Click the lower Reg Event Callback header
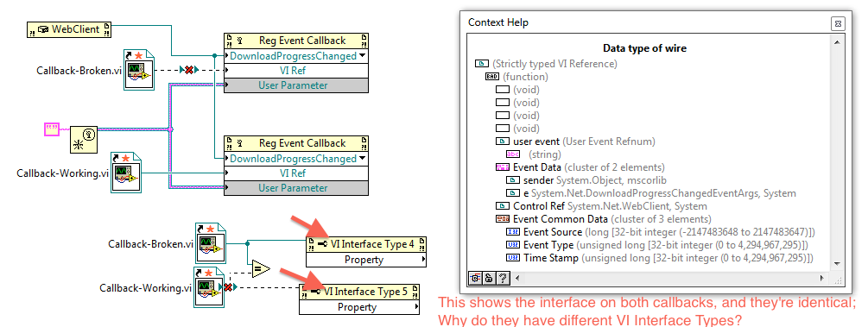The height and width of the screenshot is (327, 868). tap(296, 143)
